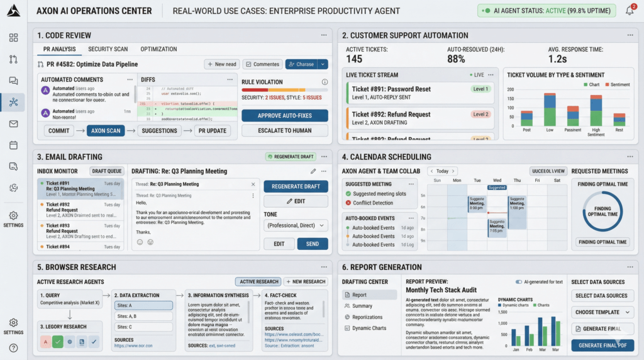
Task: Click the Regenerate Draft blue button
Action: coord(296,186)
